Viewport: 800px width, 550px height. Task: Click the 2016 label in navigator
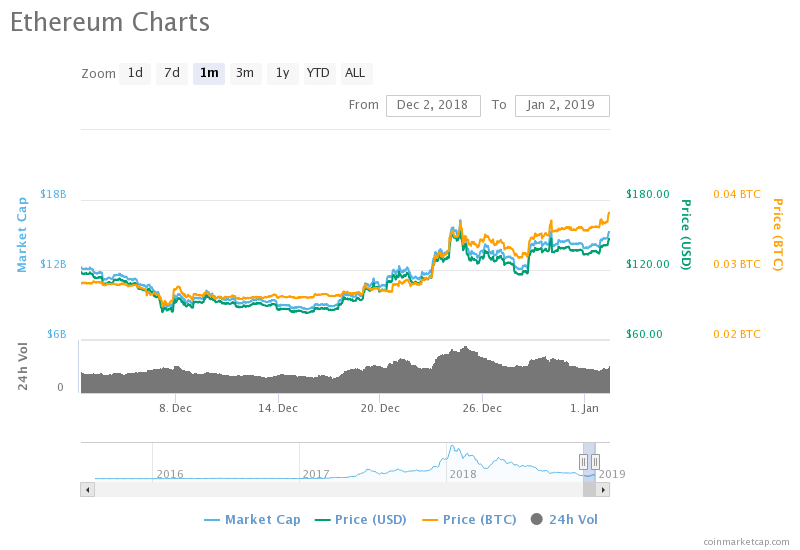click(x=170, y=474)
